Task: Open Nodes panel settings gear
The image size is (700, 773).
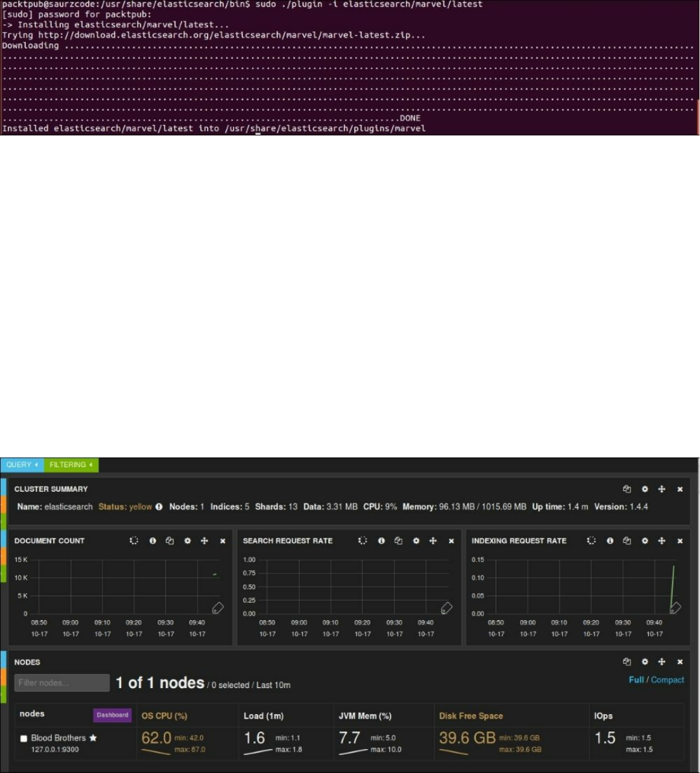Action: click(x=645, y=662)
